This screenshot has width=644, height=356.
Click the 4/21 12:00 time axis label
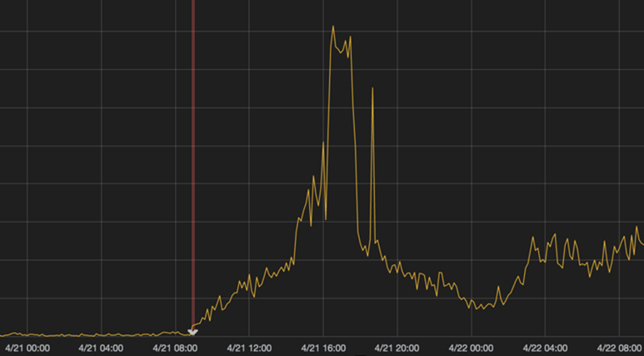pyautogui.click(x=249, y=348)
